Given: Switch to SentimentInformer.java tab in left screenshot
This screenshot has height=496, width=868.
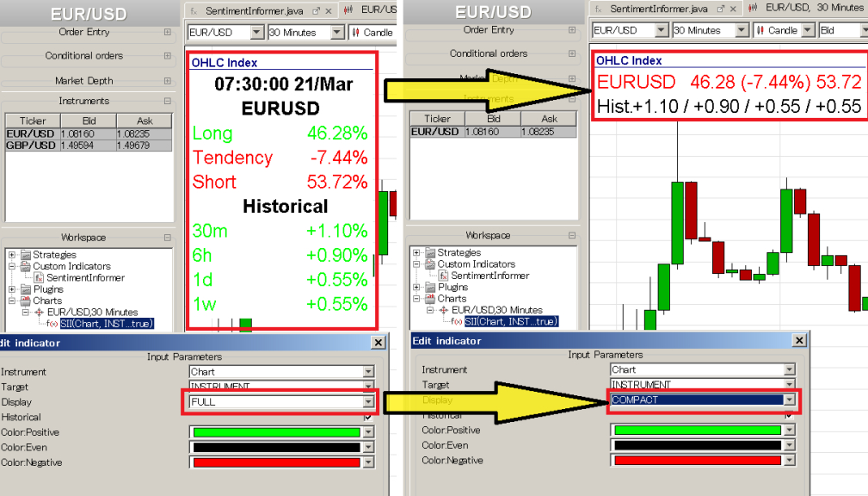Looking at the screenshot, I should pyautogui.click(x=255, y=11).
